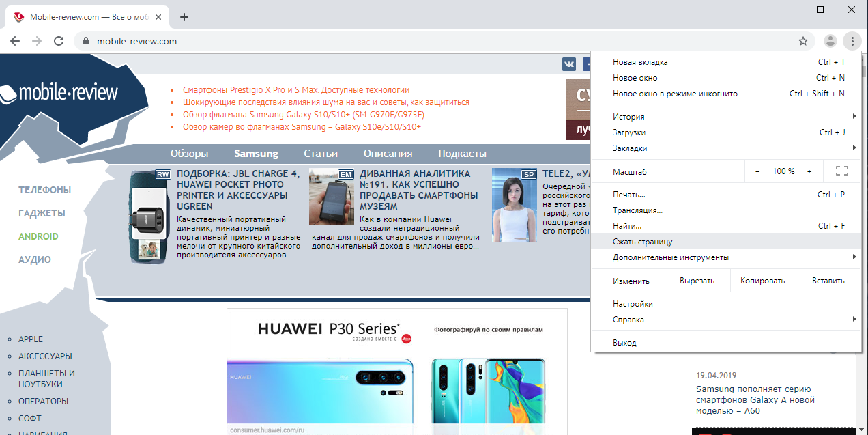868x435 pixels.
Task: Open Samsung Galaxy S10/S10+ flagship review link
Action: pos(304,115)
